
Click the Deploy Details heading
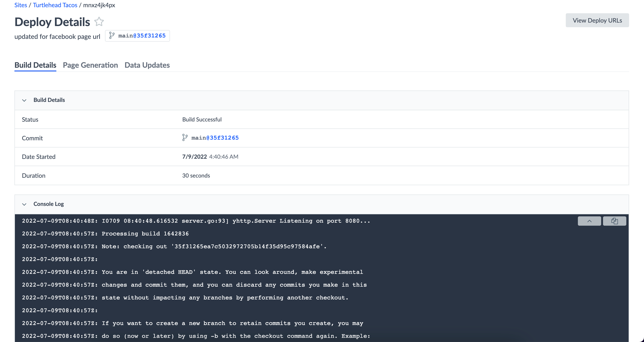click(x=52, y=22)
